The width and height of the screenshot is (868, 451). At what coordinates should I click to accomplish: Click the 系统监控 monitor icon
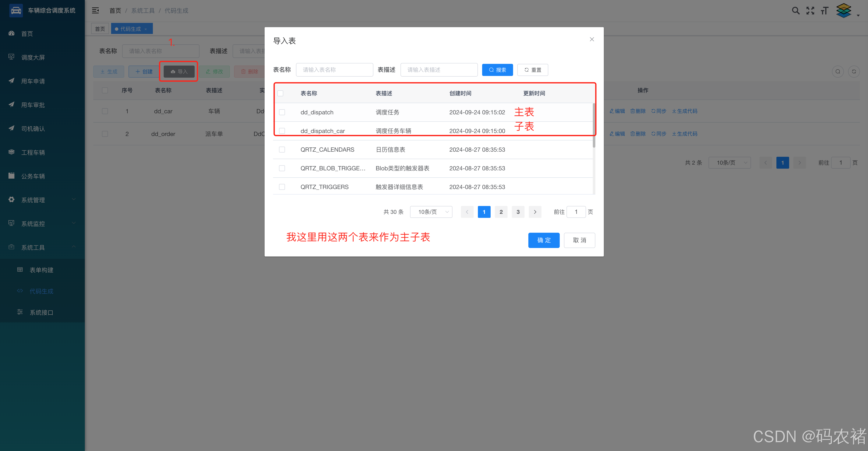(11, 223)
